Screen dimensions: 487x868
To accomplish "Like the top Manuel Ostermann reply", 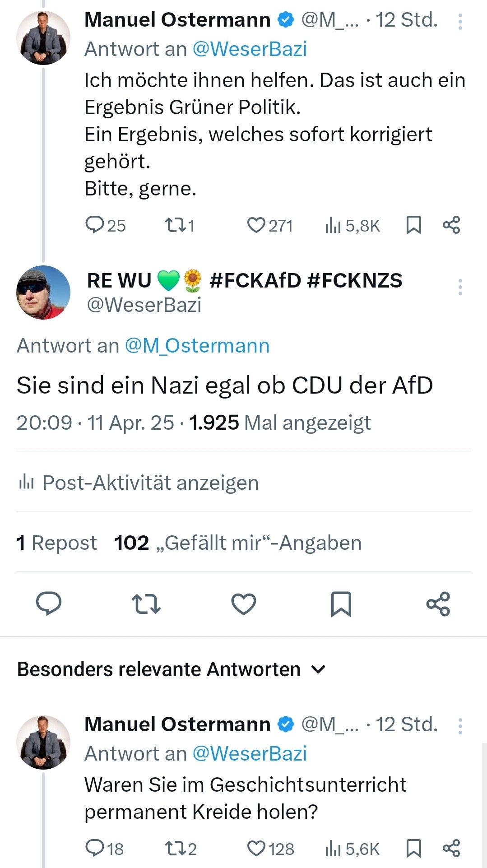I will (x=256, y=225).
